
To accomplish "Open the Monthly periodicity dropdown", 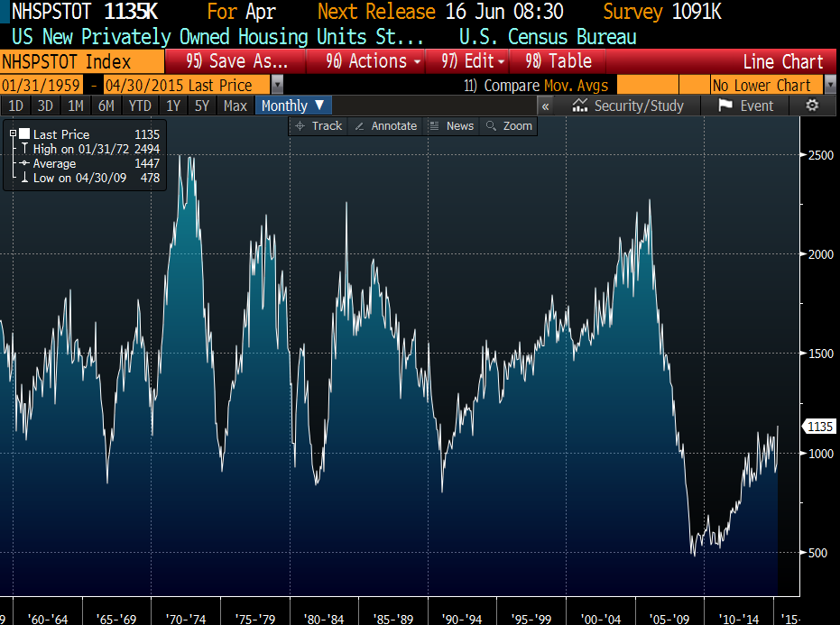I will coord(292,106).
